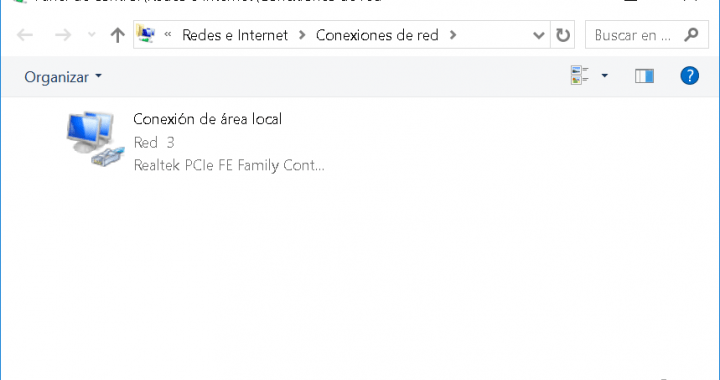
Task: Select Redes e Internet breadcrumb
Action: 235,35
